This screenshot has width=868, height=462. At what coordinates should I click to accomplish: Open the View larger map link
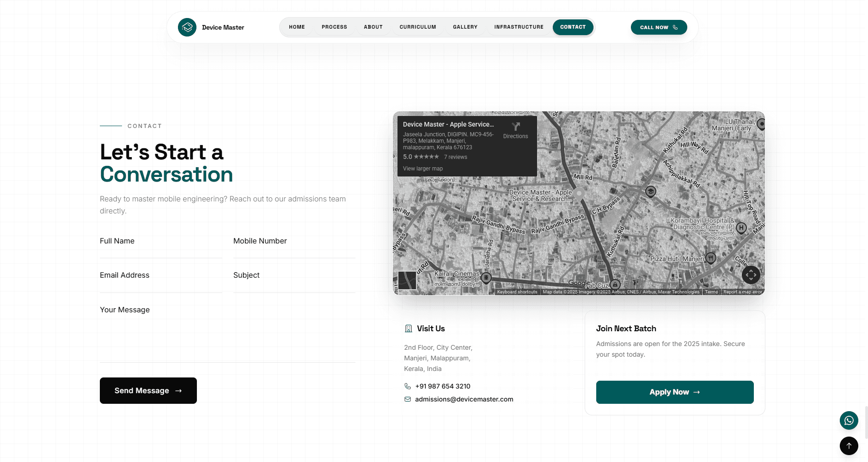[x=423, y=169]
